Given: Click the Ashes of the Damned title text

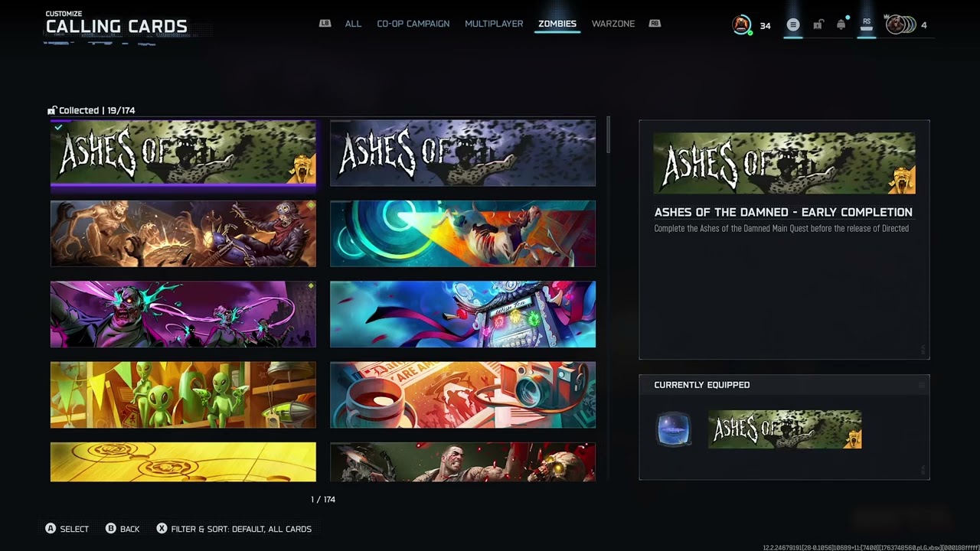Looking at the screenshot, I should [x=783, y=212].
